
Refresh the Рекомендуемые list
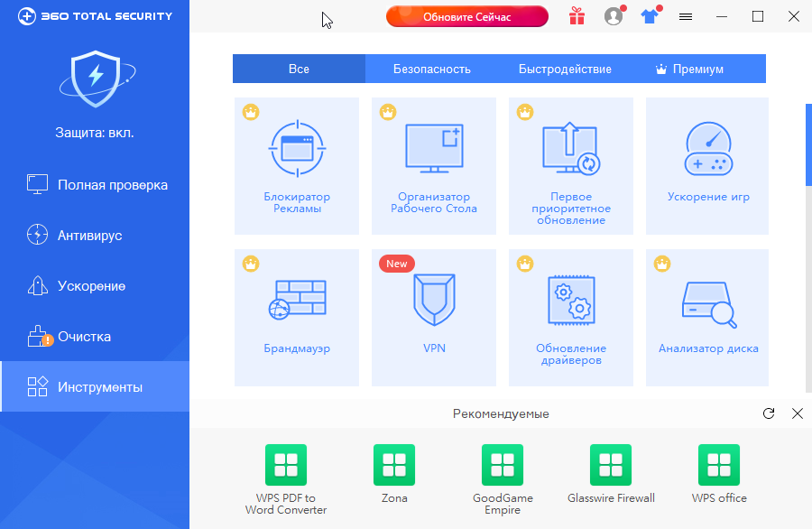[769, 413]
